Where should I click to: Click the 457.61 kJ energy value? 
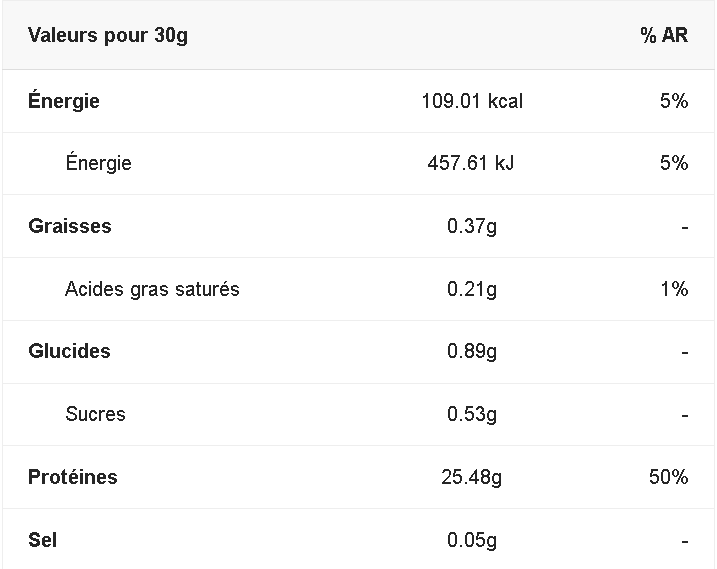pos(472,163)
